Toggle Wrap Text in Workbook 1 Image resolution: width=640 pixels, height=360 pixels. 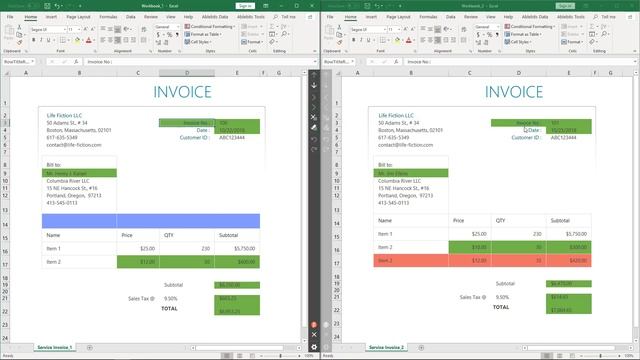[x=144, y=29]
